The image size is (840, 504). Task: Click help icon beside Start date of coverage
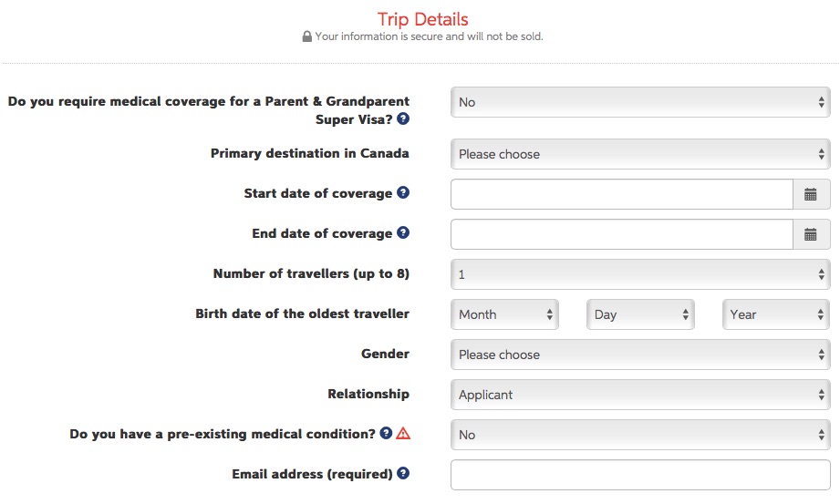(403, 193)
